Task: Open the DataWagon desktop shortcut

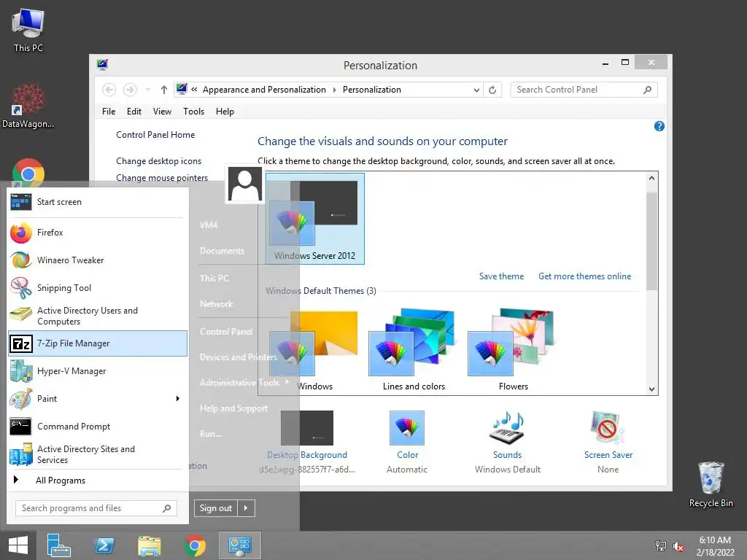Action: (28, 106)
